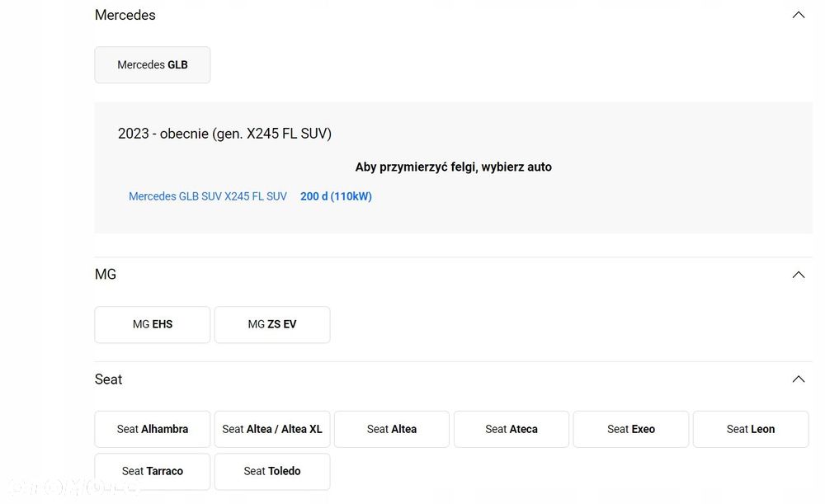The width and height of the screenshot is (825, 504).
Task: Choose the MG ZS EV model
Action: point(272,325)
